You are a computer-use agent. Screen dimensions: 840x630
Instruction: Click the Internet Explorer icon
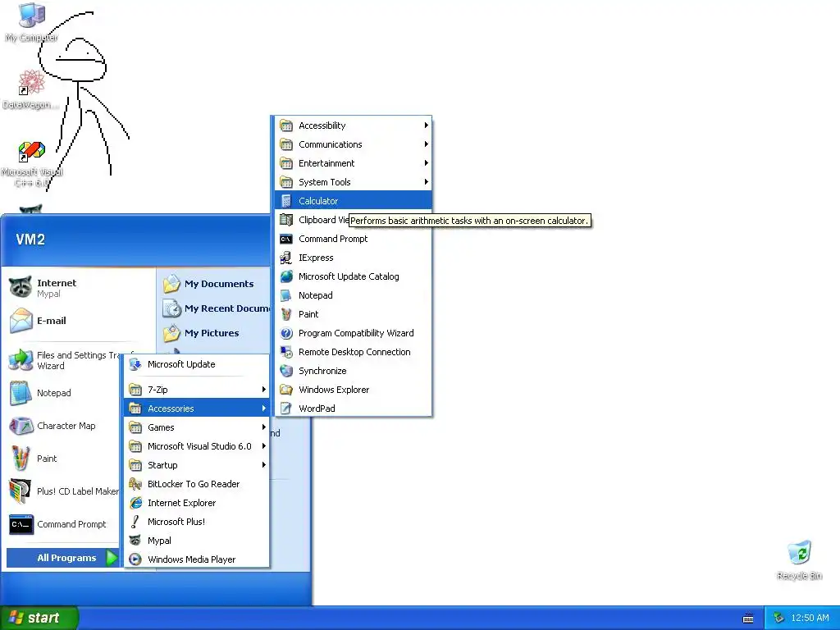click(x=135, y=503)
